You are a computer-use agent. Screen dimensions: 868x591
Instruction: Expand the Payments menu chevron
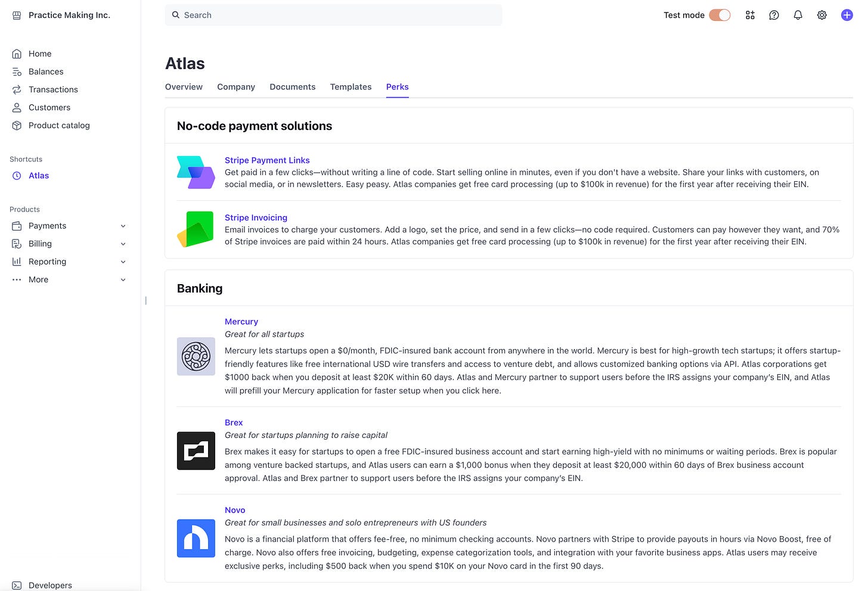coord(123,226)
